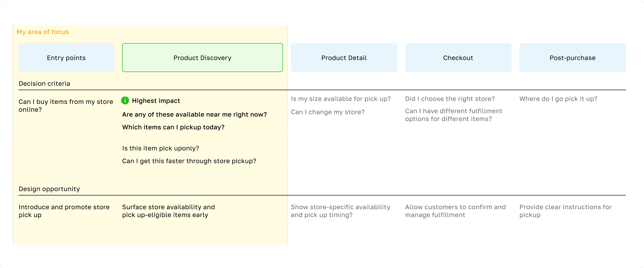644x268 pixels.
Task: Select 'Can I buy items from my store online?' text
Action: [66, 106]
